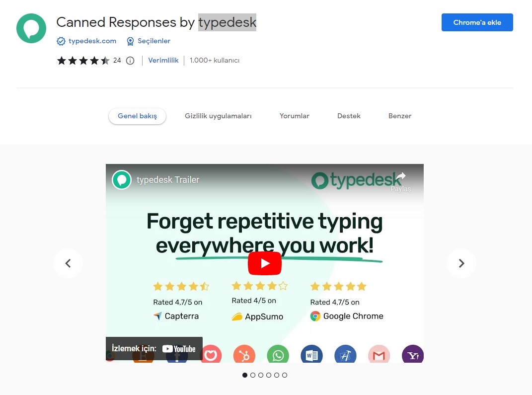
Task: Click the featured award ribbon icon
Action: tap(130, 41)
